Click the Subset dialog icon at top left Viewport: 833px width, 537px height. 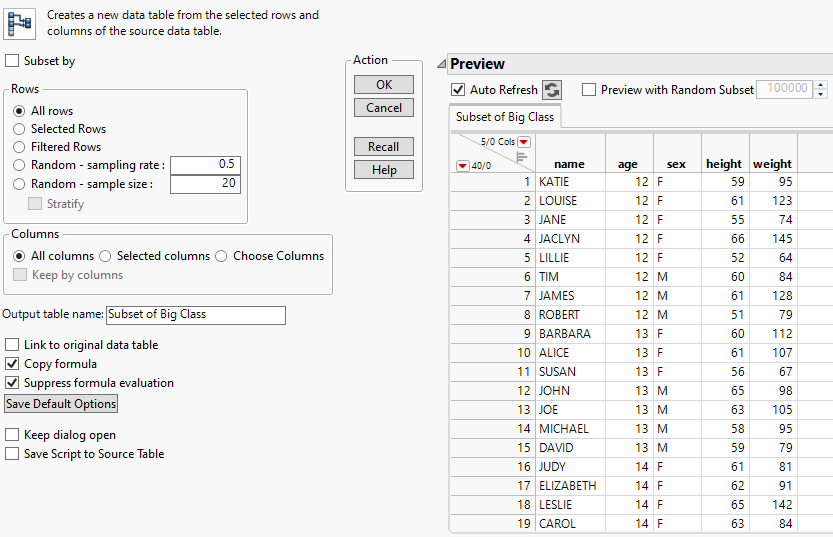20,24
